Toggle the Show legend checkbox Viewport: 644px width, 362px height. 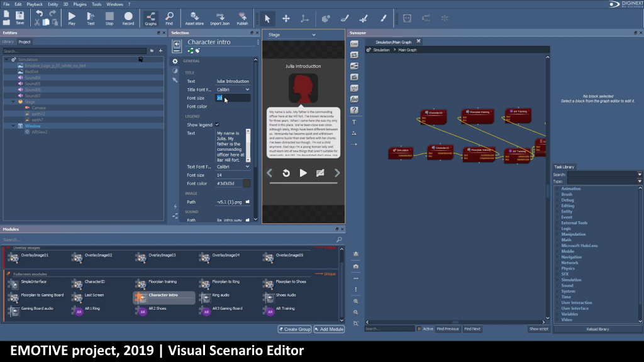[218, 124]
